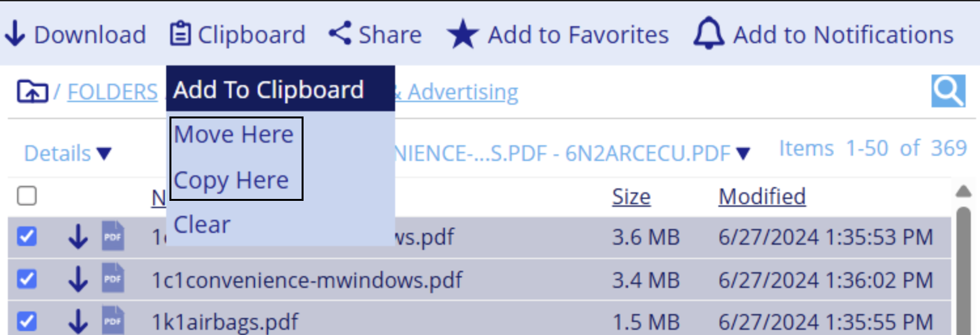This screenshot has width=980, height=335.
Task: Open search with the magnifier icon
Action: click(949, 92)
